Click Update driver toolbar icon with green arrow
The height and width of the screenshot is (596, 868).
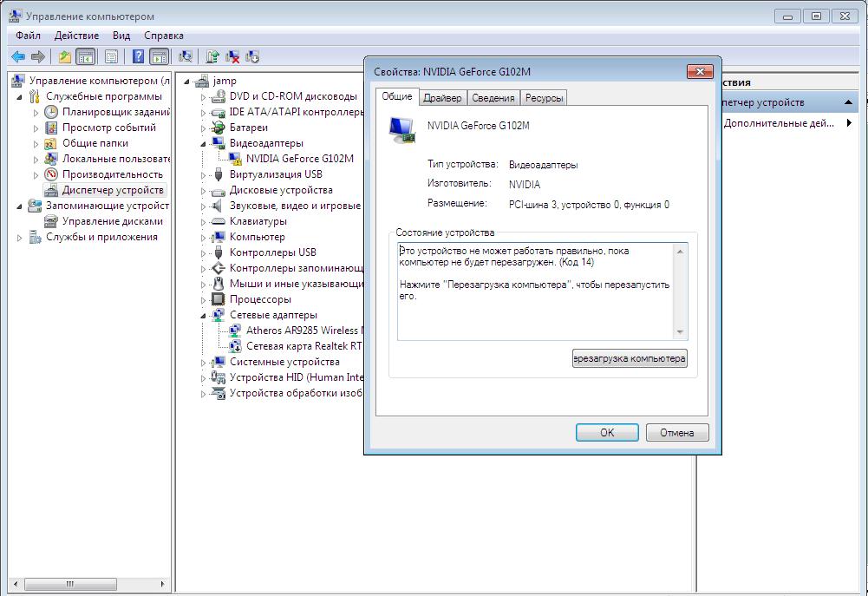point(212,56)
